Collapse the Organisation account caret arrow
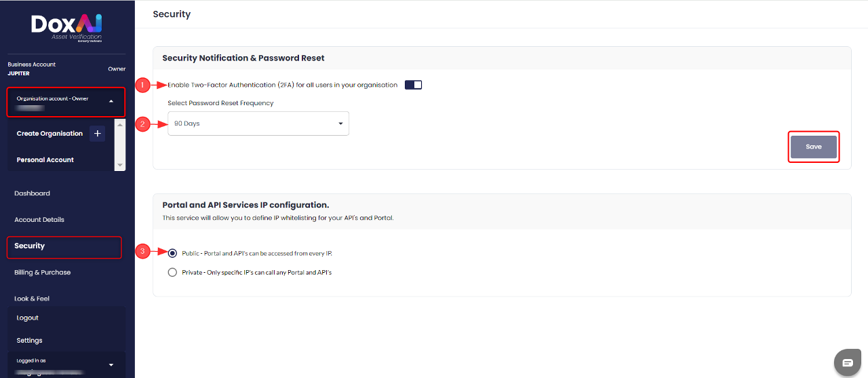868x378 pixels. tap(111, 102)
